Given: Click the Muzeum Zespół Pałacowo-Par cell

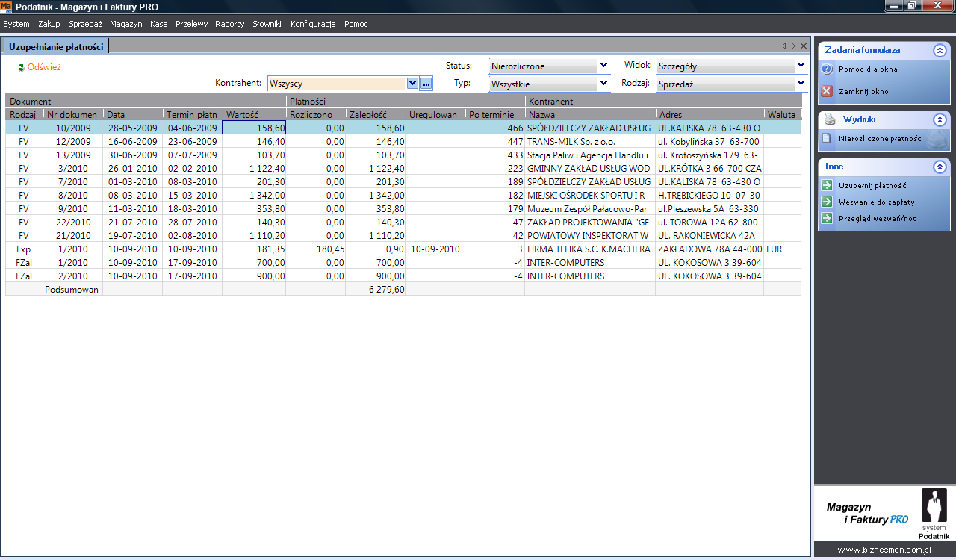Looking at the screenshot, I should [590, 208].
